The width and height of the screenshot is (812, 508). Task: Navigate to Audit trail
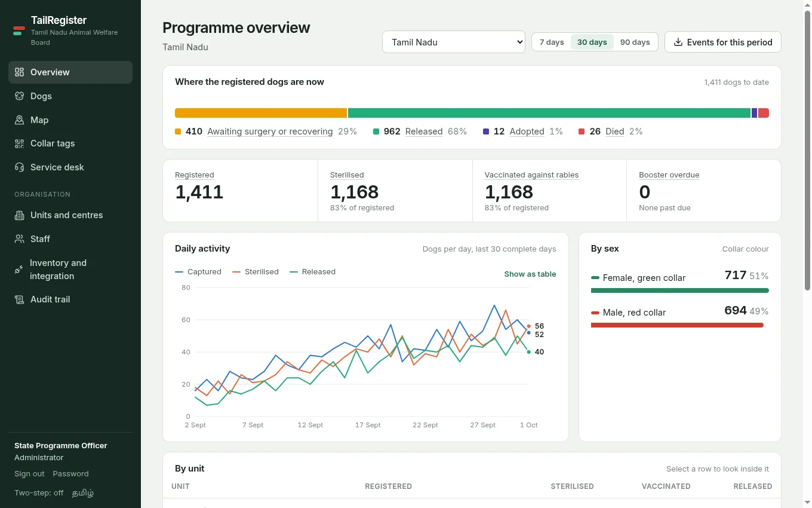(x=70, y=299)
